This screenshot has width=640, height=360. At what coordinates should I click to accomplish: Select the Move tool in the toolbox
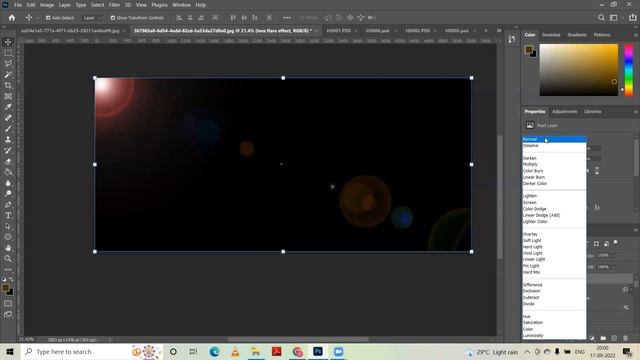coord(8,42)
